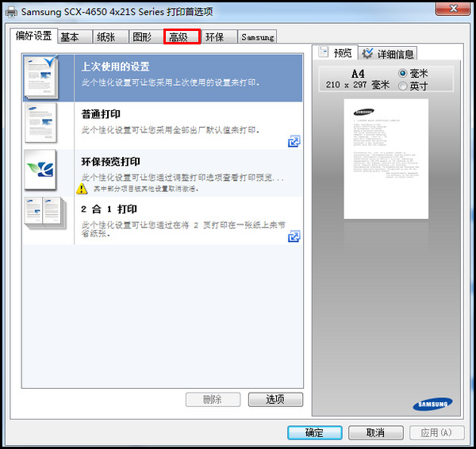The width and height of the screenshot is (476, 449).
Task: Click the 删除 button
Action: (x=213, y=399)
